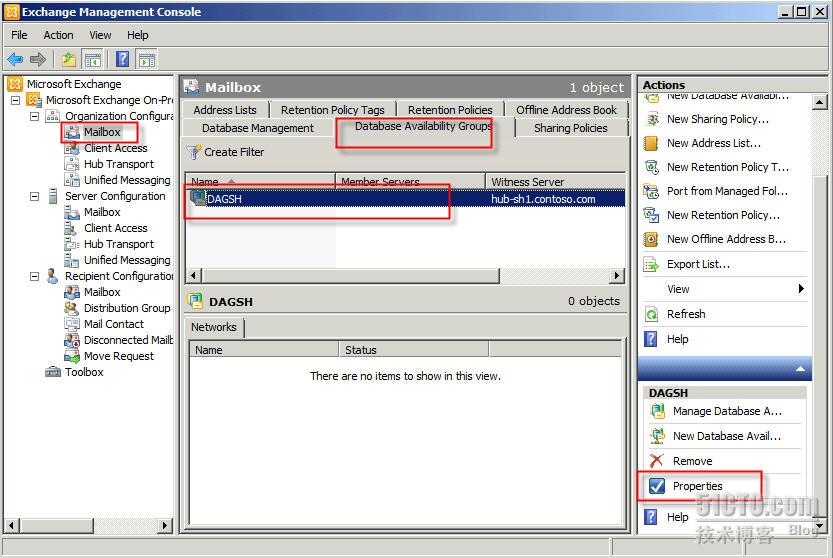The width and height of the screenshot is (833, 558).
Task: Click the New Database Availability Network icon
Action: [x=657, y=436]
